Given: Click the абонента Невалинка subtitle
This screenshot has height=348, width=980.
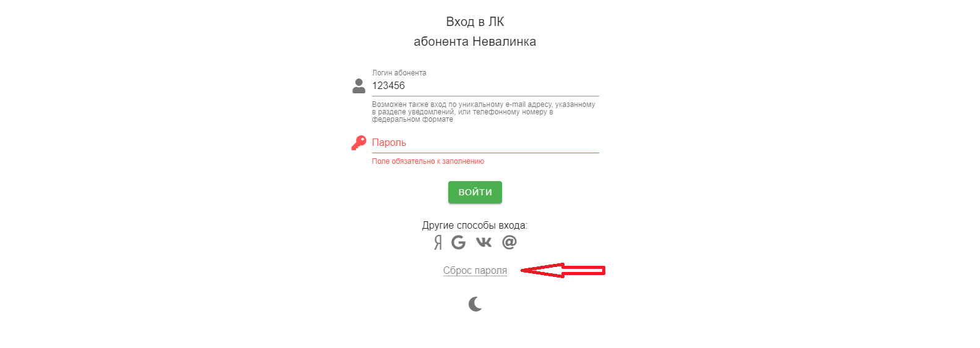Looking at the screenshot, I should click(475, 41).
